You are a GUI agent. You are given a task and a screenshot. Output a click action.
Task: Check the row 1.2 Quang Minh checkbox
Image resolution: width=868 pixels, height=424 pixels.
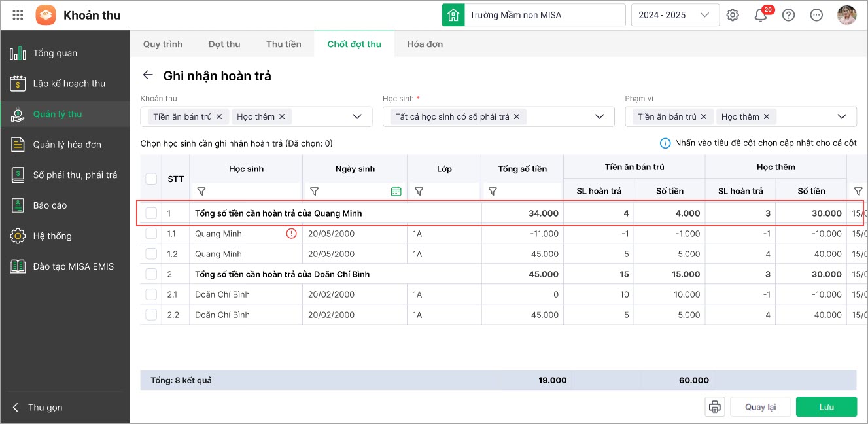151,254
